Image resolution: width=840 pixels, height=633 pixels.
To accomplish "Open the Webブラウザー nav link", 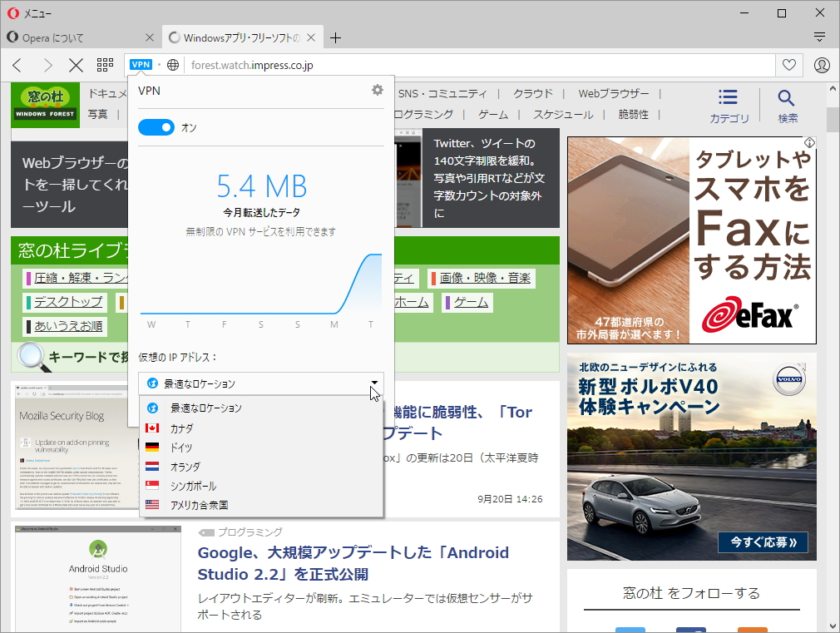I will [614, 94].
